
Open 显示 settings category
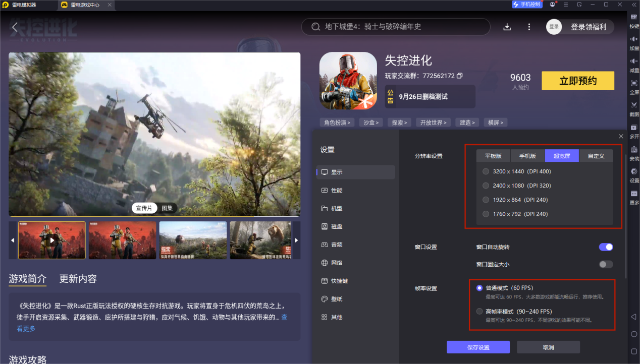pos(355,172)
